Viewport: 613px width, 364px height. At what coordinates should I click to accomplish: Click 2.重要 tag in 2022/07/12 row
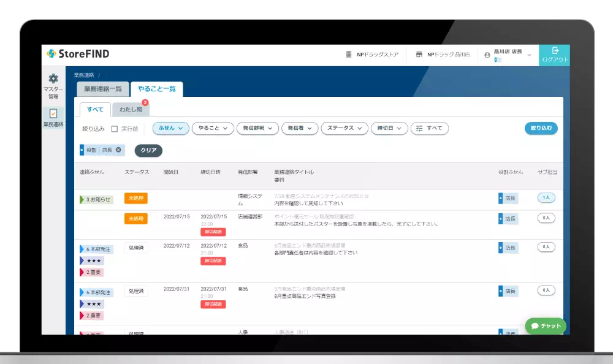(x=91, y=272)
